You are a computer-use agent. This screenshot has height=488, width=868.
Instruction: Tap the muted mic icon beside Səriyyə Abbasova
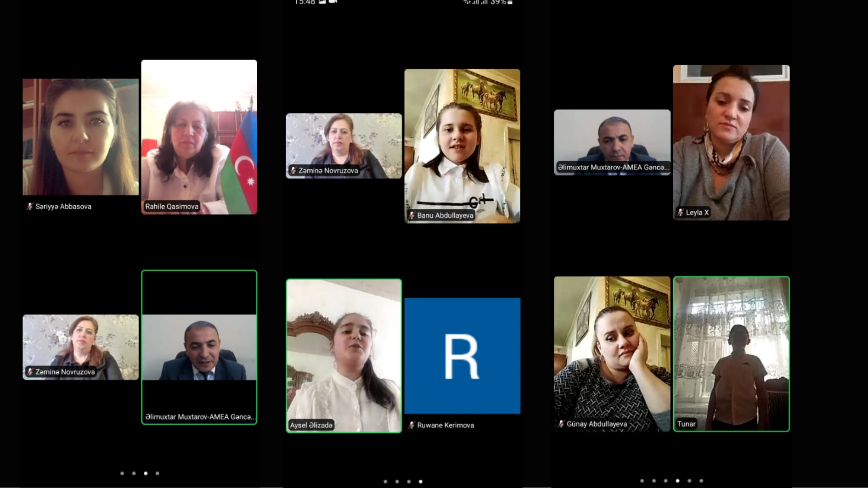pos(30,207)
